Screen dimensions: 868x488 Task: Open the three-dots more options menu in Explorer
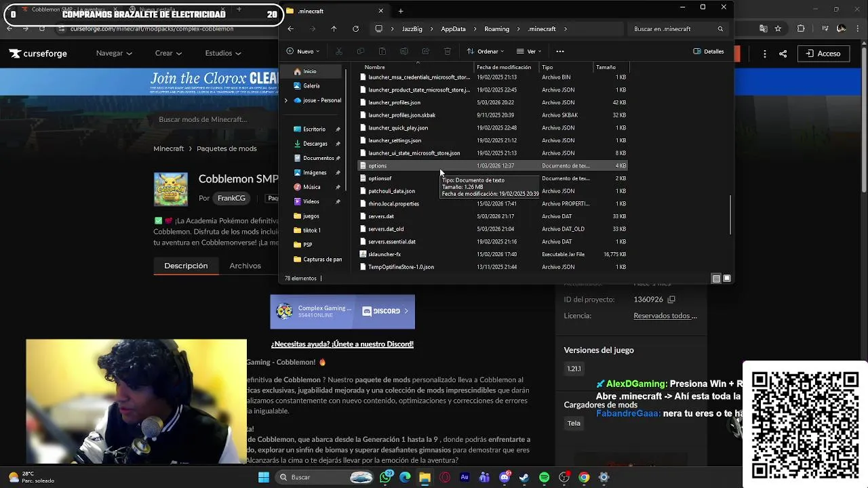[x=560, y=52]
